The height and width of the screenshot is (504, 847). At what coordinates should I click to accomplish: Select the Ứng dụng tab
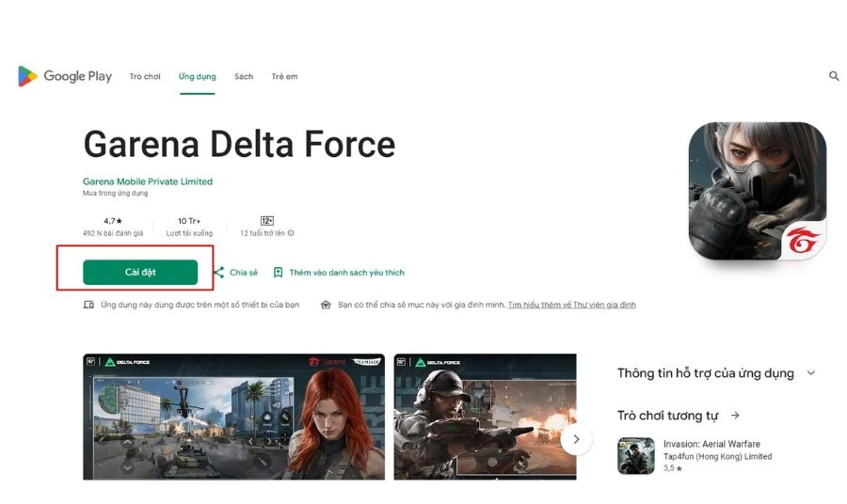pos(198,76)
